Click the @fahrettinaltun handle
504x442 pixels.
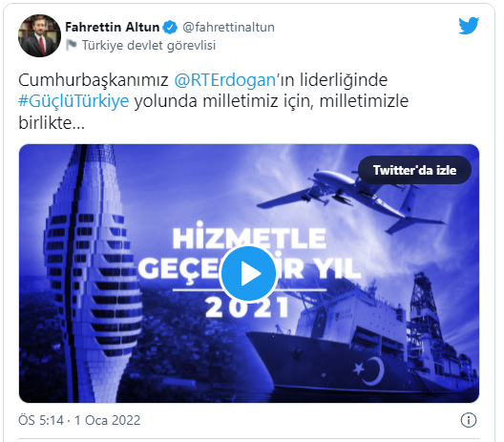click(228, 28)
